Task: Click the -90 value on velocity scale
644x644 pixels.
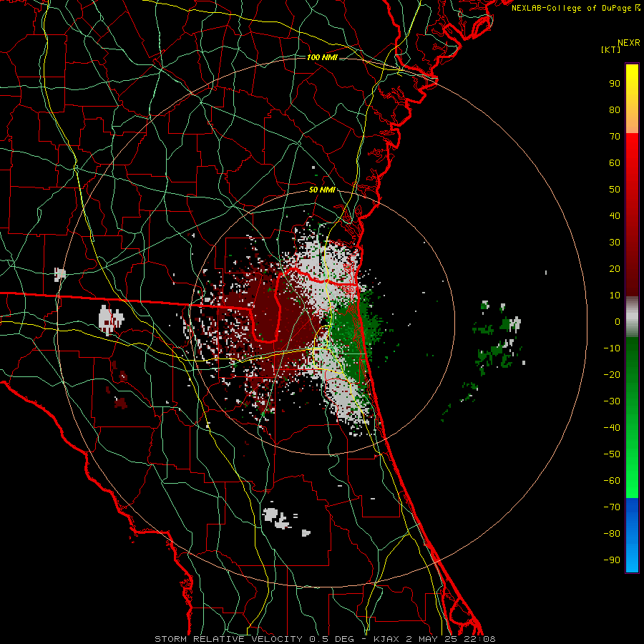Action: pyautogui.click(x=612, y=560)
